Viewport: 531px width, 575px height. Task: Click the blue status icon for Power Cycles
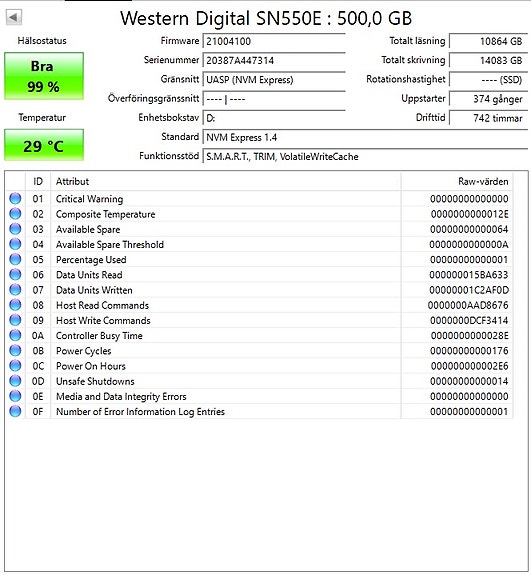[x=15, y=351]
